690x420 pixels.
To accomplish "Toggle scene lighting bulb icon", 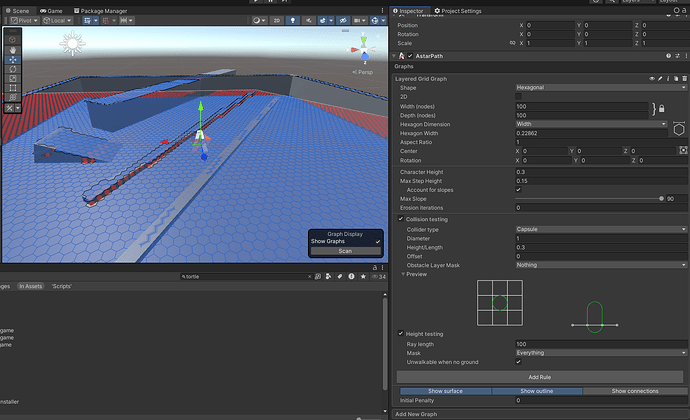I will click(x=291, y=20).
